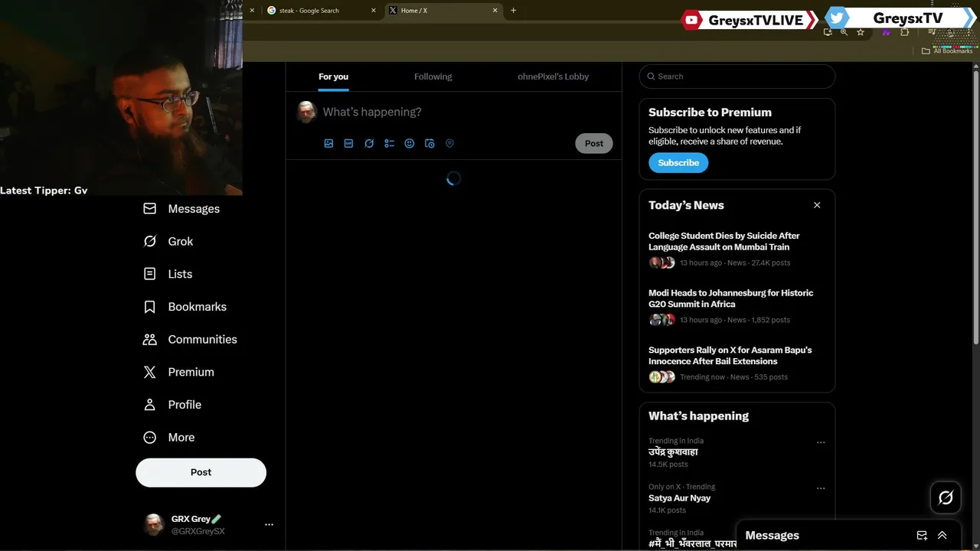Open Messages from the left sidebar
980x551 pixels.
click(x=181, y=209)
